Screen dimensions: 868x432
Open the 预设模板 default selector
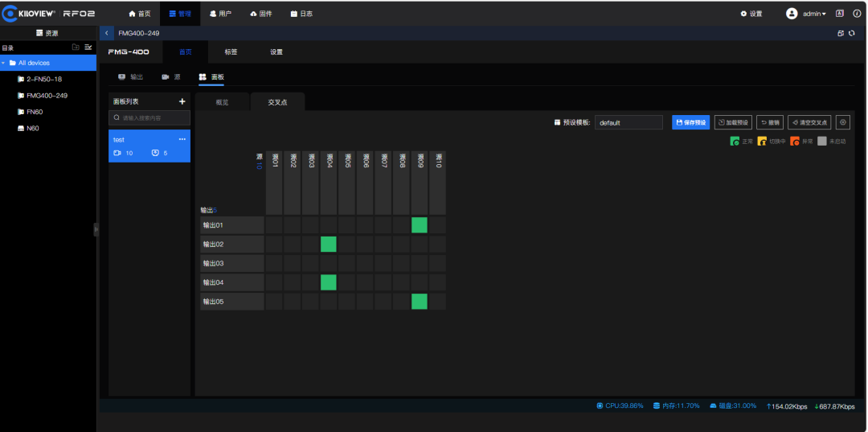[628, 123]
